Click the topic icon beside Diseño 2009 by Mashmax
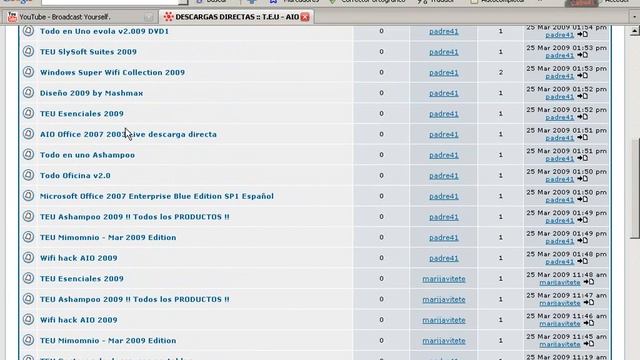 coord(28,93)
